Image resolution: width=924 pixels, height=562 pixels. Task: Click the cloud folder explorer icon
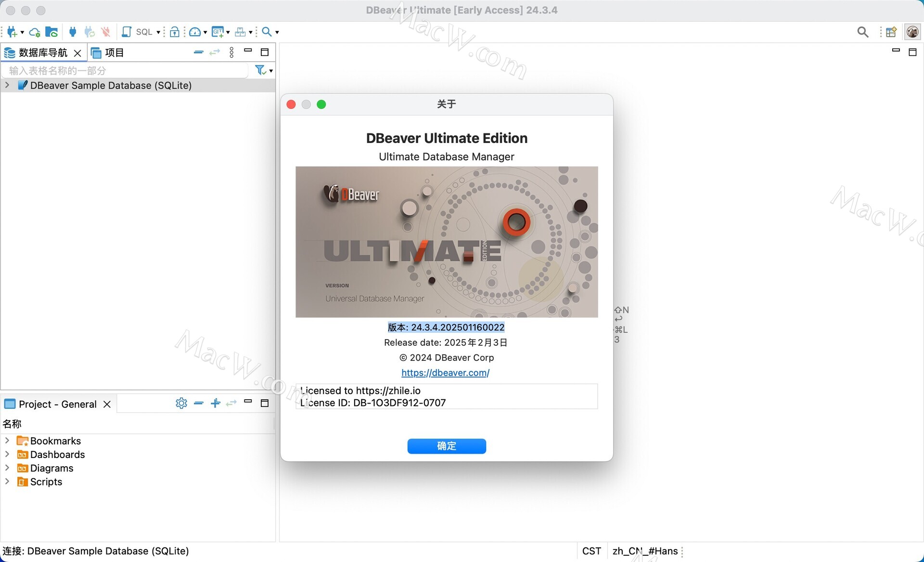click(x=51, y=32)
